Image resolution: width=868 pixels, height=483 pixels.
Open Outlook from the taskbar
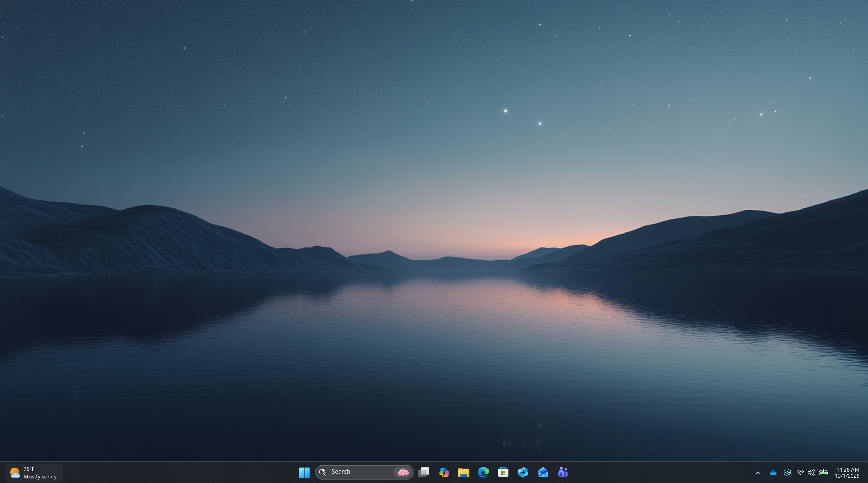point(543,473)
